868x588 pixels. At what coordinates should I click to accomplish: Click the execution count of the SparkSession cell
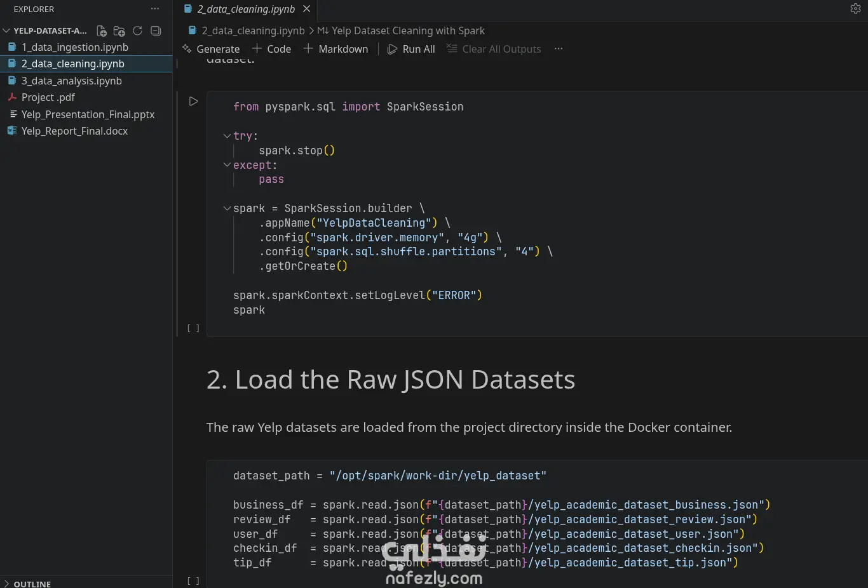click(x=193, y=328)
